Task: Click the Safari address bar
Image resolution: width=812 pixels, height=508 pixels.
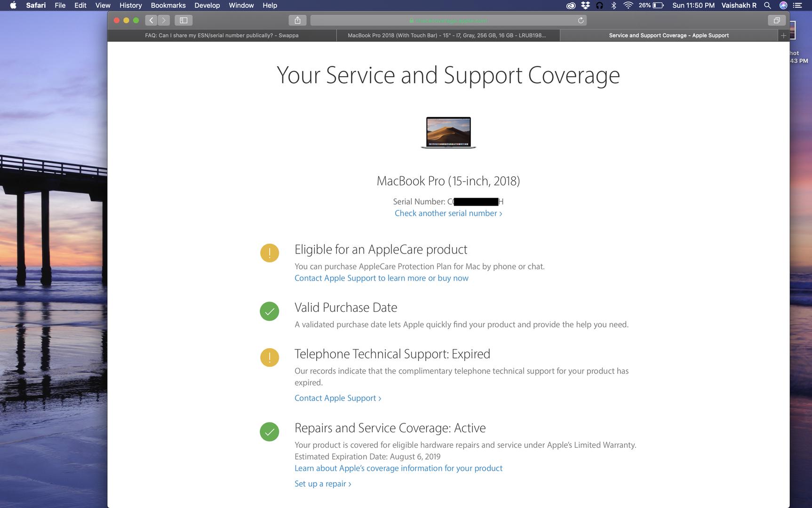Action: 448,20
